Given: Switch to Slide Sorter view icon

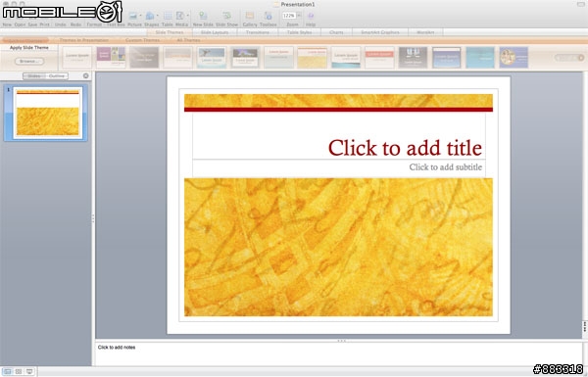Looking at the screenshot, I should 19,371.
